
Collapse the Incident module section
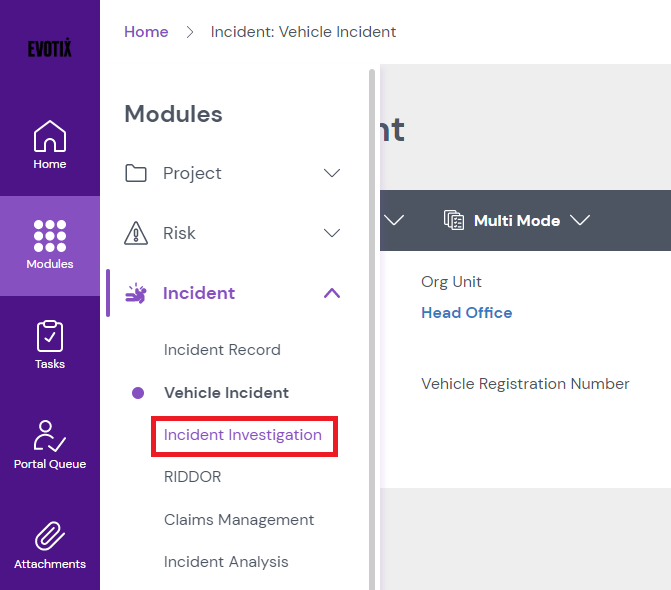pyautogui.click(x=333, y=293)
